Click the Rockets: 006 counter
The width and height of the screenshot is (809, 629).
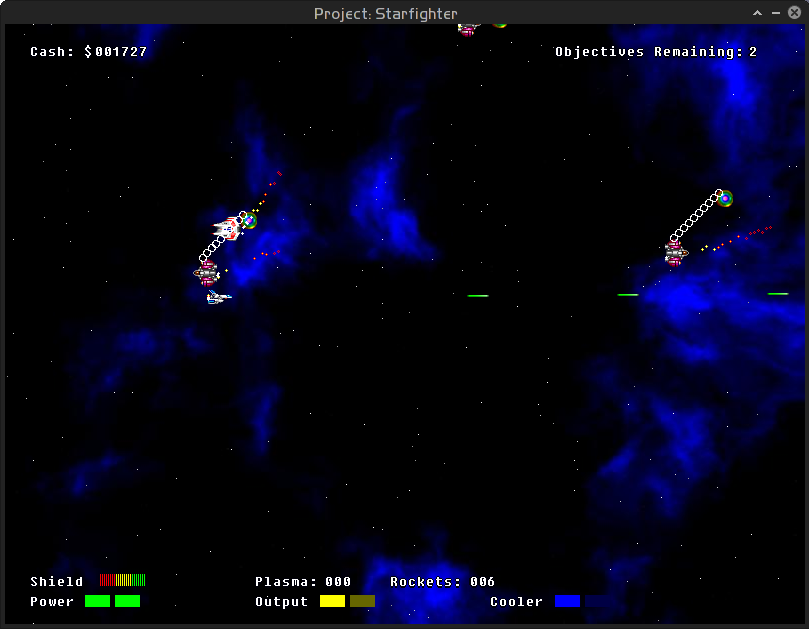click(x=443, y=582)
